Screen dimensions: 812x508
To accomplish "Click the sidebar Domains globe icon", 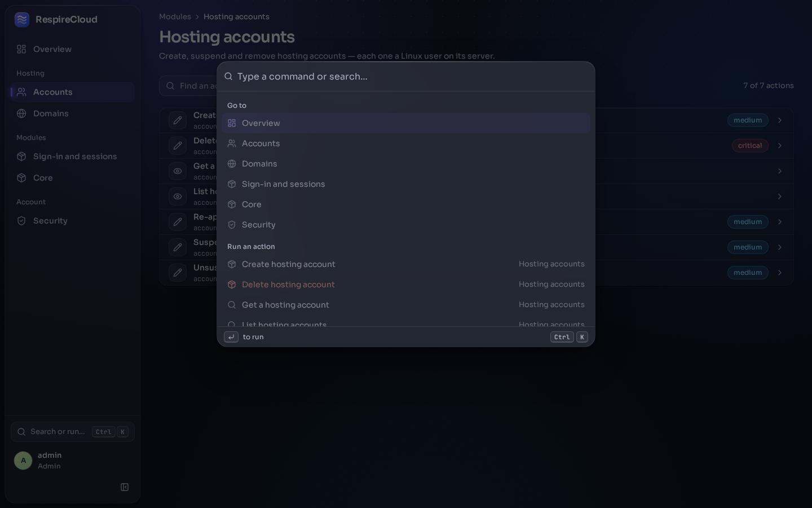I will point(21,113).
